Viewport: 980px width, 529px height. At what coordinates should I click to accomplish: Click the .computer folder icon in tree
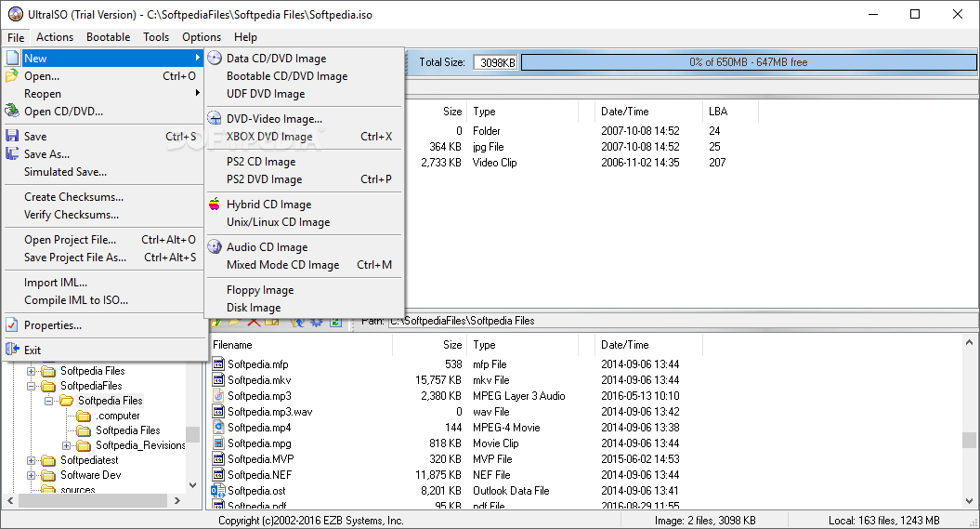[x=84, y=416]
